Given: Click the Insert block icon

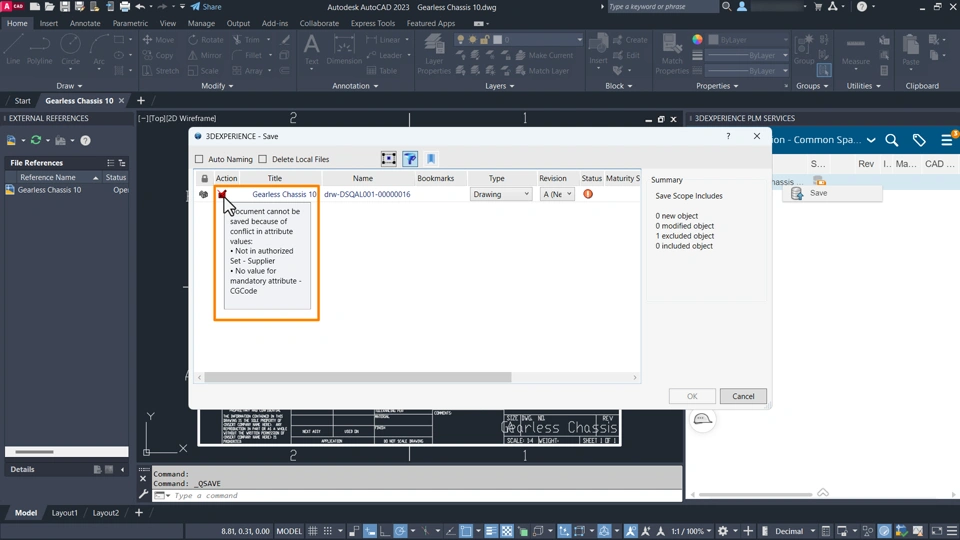Looking at the screenshot, I should click(598, 50).
